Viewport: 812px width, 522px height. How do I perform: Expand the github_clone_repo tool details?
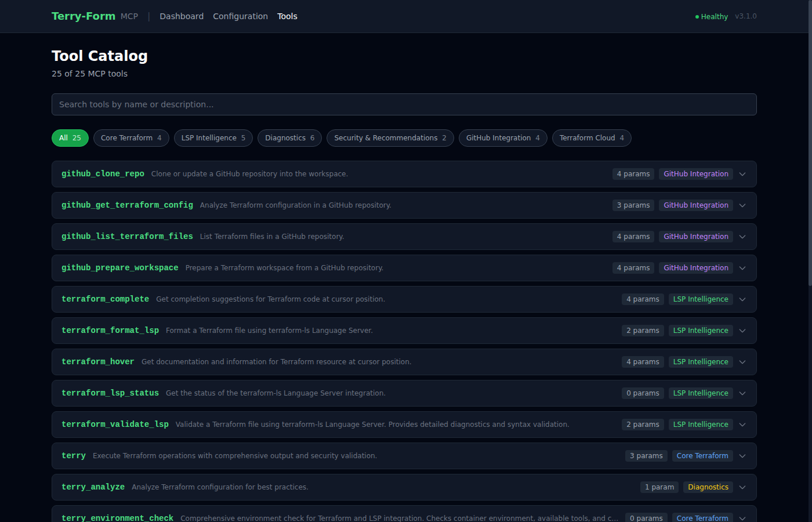(x=742, y=173)
